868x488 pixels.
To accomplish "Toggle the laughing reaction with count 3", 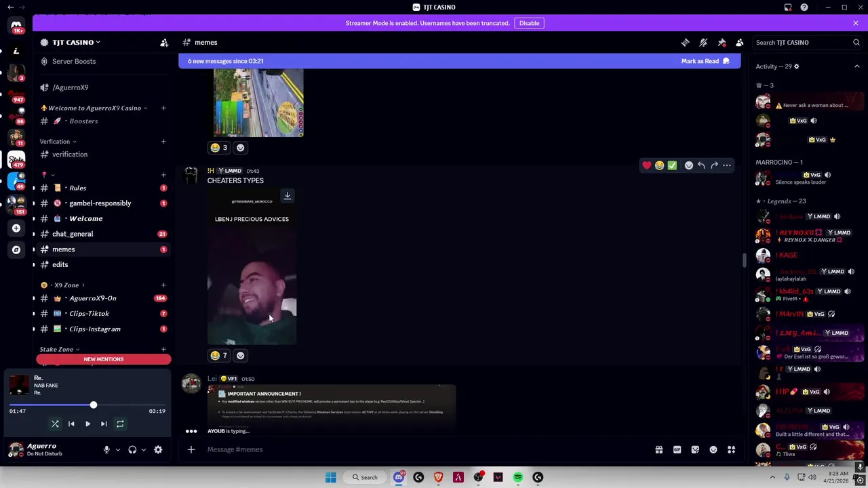I will (219, 148).
